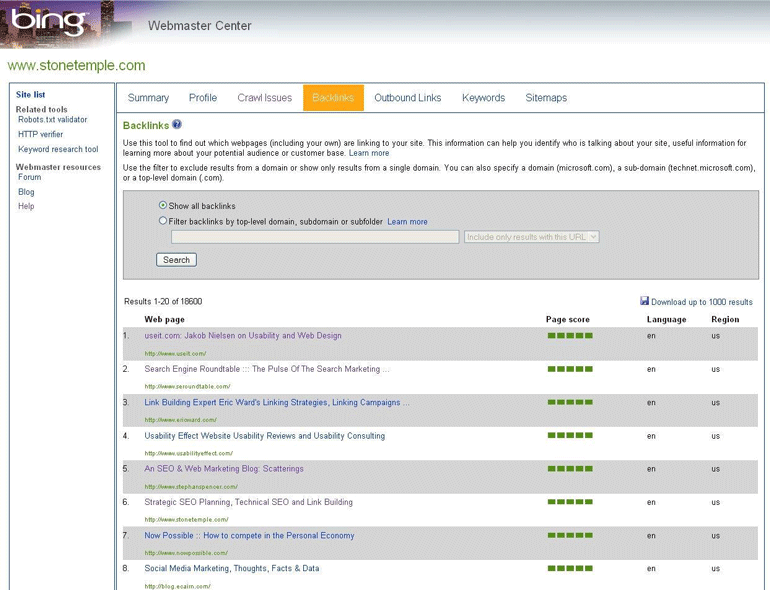Image resolution: width=770 pixels, height=590 pixels.
Task: Click the page score bar for Search Engine Roundtable
Action: point(570,369)
